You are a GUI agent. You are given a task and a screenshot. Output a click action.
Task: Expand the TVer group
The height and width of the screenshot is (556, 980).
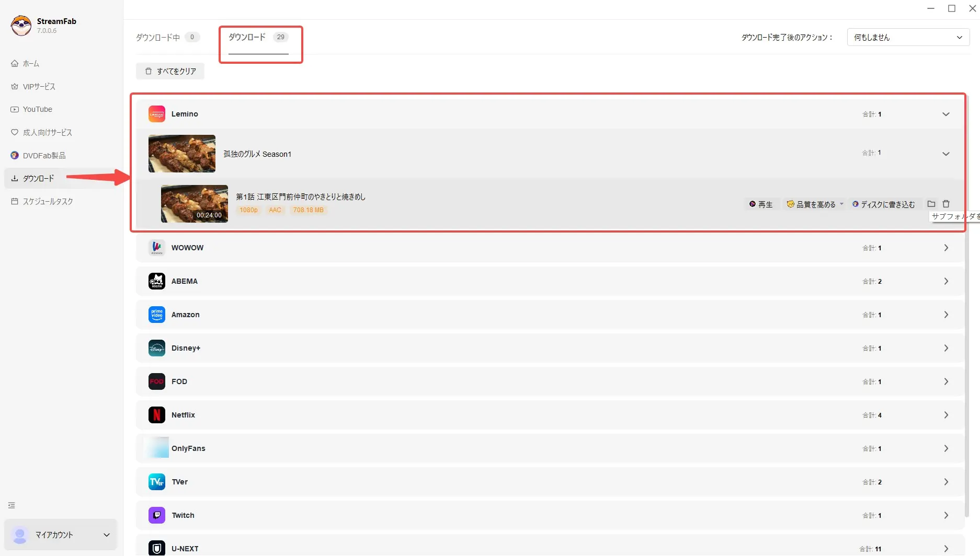[x=945, y=482]
